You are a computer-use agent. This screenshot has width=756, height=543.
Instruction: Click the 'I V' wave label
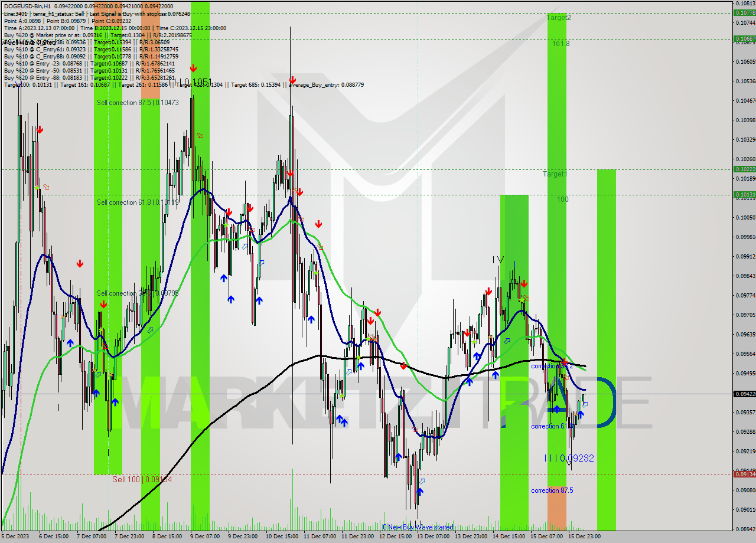point(498,259)
